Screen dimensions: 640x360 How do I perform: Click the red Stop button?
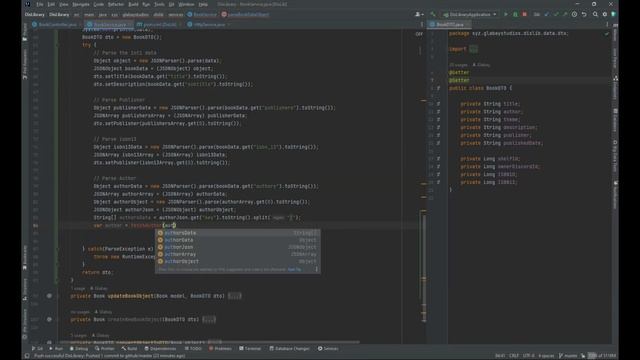point(524,14)
